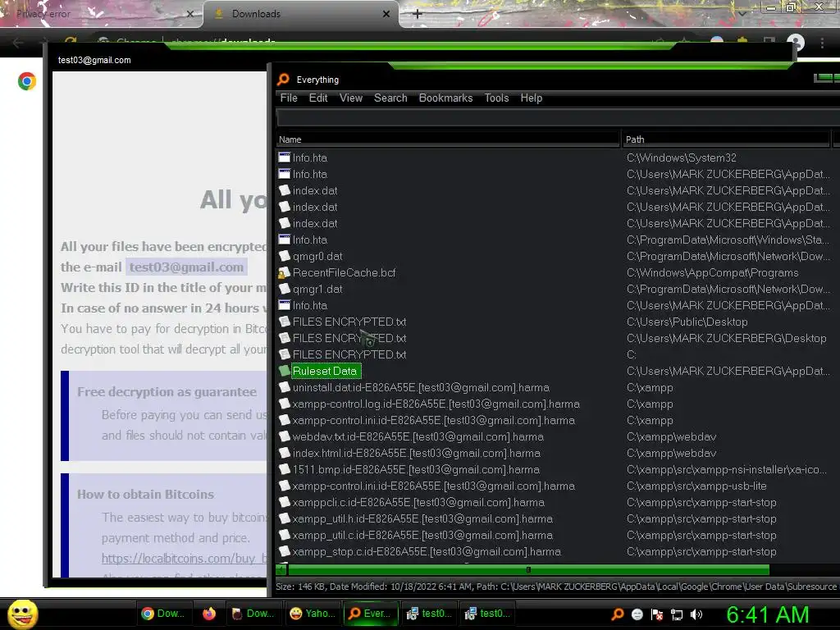The height and width of the screenshot is (630, 840).
Task: Select file icon of webdav.txt harma file
Action: pyautogui.click(x=285, y=436)
